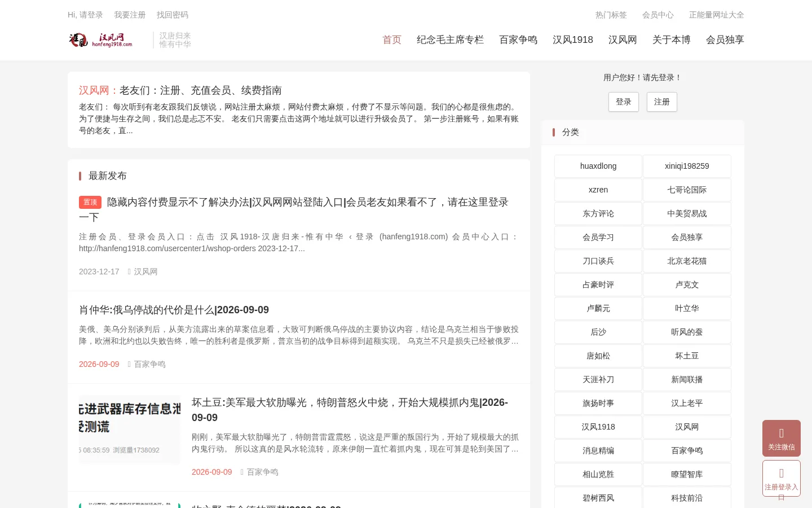Select the 听风的蚕 category
The width and height of the screenshot is (812, 508).
pyautogui.click(x=687, y=332)
